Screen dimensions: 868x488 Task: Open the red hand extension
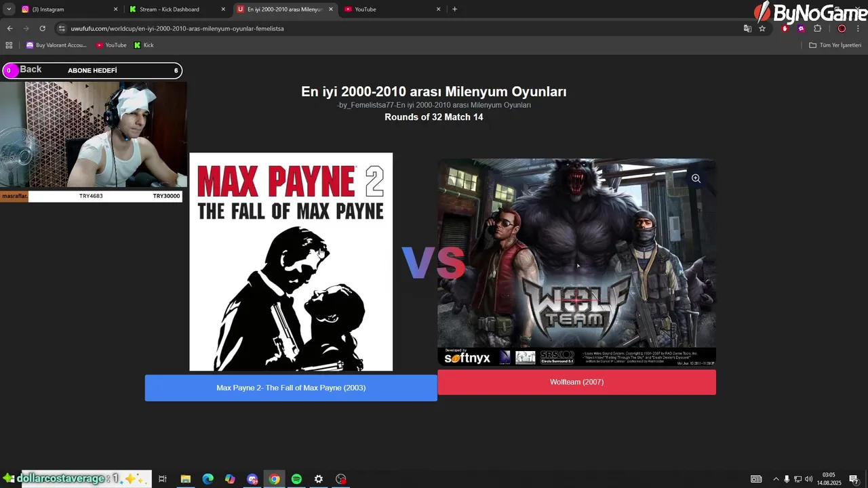(785, 28)
